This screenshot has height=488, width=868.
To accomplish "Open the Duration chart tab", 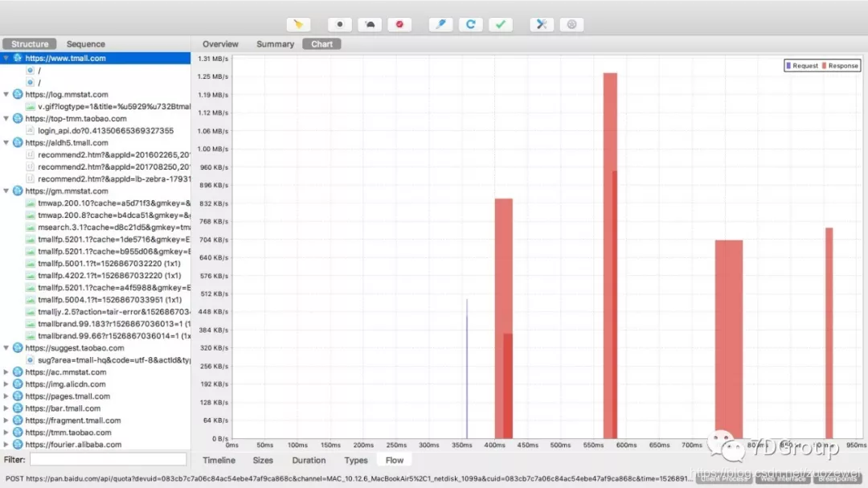I will pyautogui.click(x=309, y=461).
